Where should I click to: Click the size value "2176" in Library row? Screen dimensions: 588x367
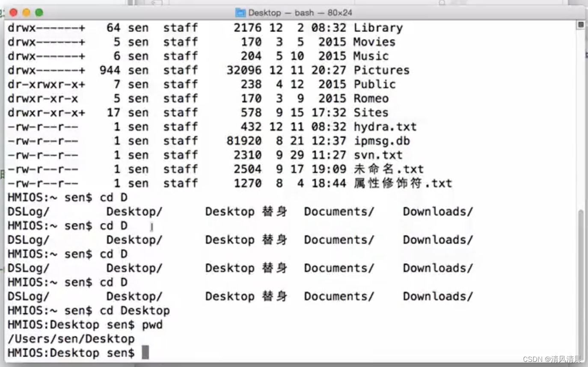(247, 28)
